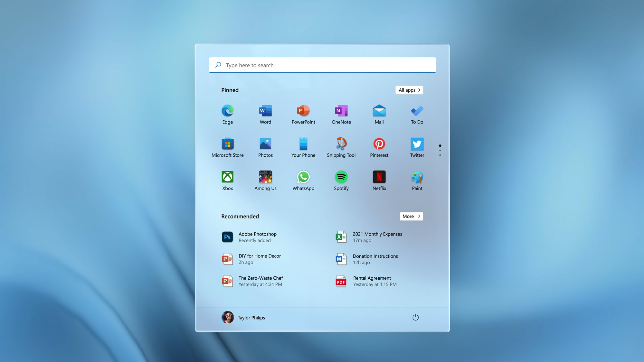Click Taylor Philips account profile

point(242,317)
